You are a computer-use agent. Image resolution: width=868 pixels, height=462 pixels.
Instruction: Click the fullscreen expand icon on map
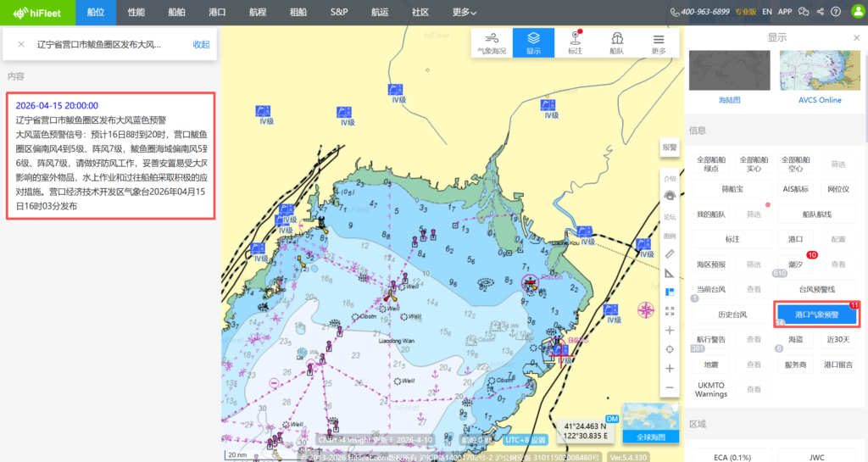pos(670,311)
